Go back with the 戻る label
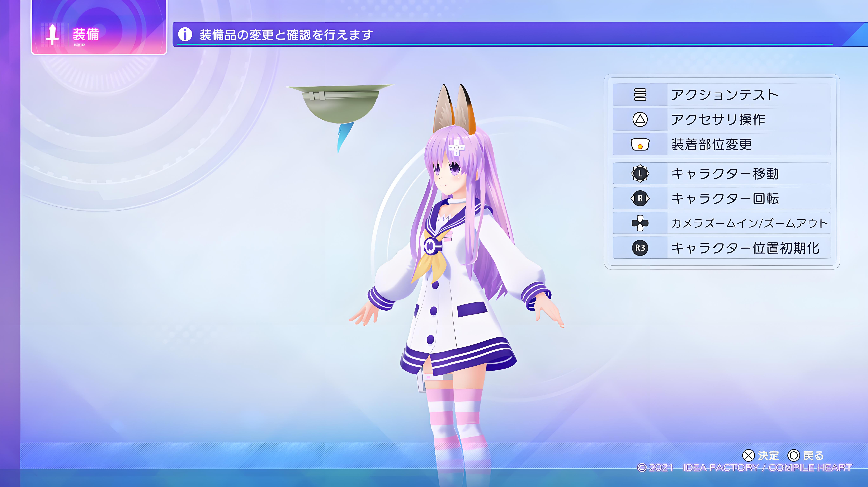The image size is (868, 487). tap(813, 456)
